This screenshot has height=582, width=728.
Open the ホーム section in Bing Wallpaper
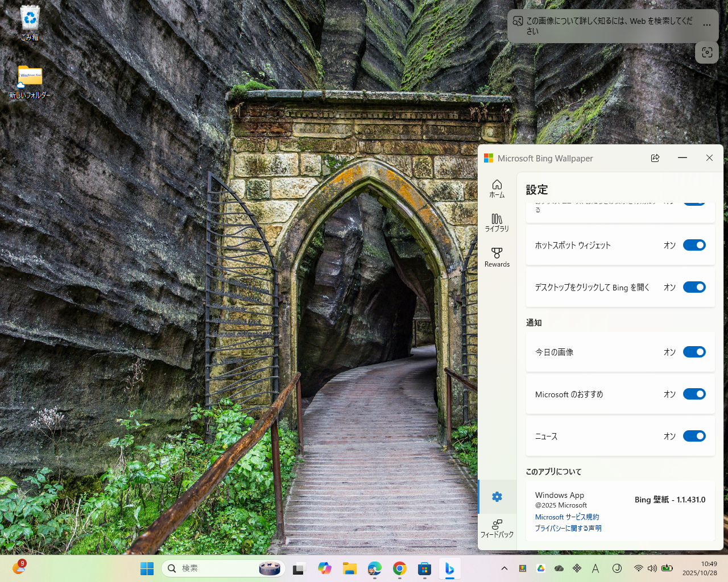coord(497,189)
